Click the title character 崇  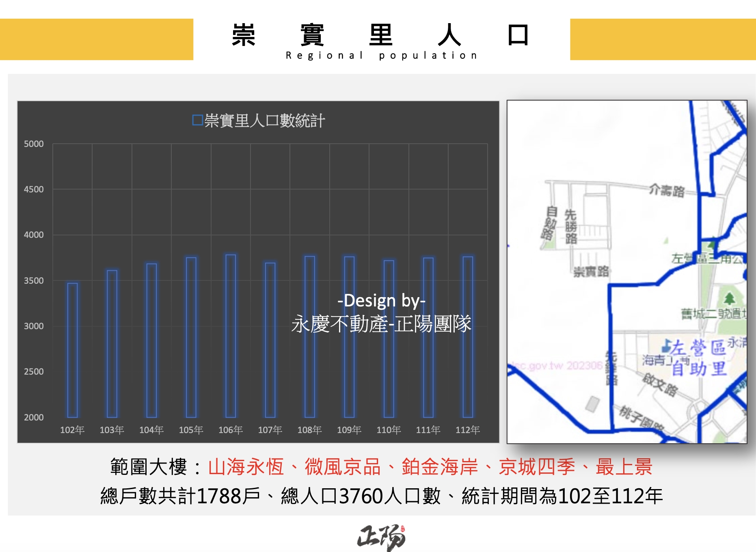(x=244, y=35)
